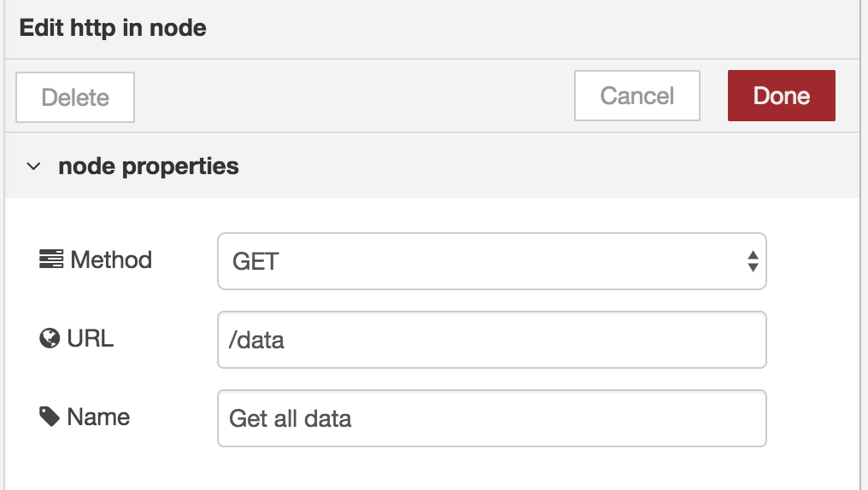Cancel editing the http in node

(637, 96)
